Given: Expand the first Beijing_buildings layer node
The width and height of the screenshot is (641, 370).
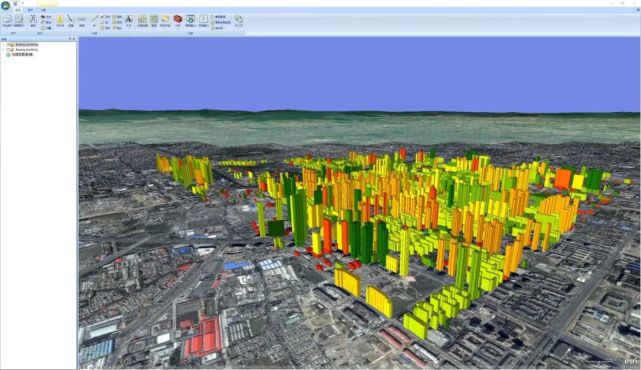Looking at the screenshot, I should (x=3, y=45).
